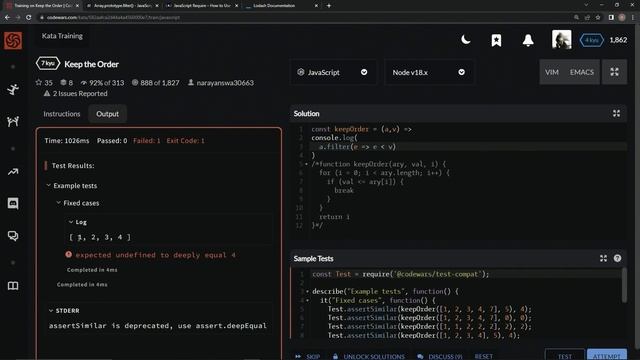Open the 2 Issues Reported link
Screen dimensions: 640x360
(80, 93)
